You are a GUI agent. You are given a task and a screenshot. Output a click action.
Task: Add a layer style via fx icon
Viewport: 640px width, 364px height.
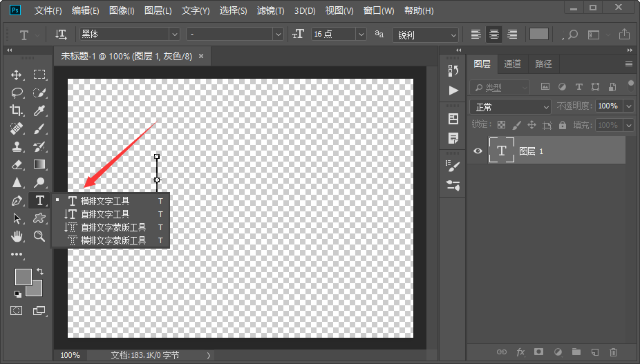[x=520, y=352]
